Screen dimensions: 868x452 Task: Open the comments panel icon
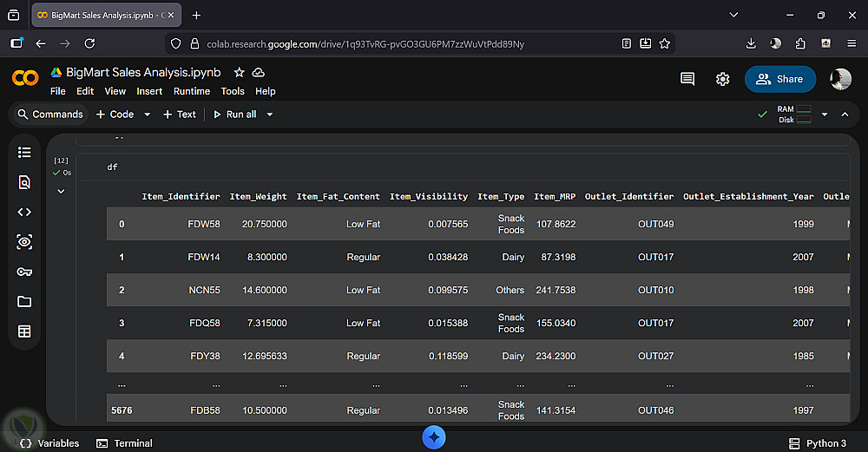(x=687, y=79)
